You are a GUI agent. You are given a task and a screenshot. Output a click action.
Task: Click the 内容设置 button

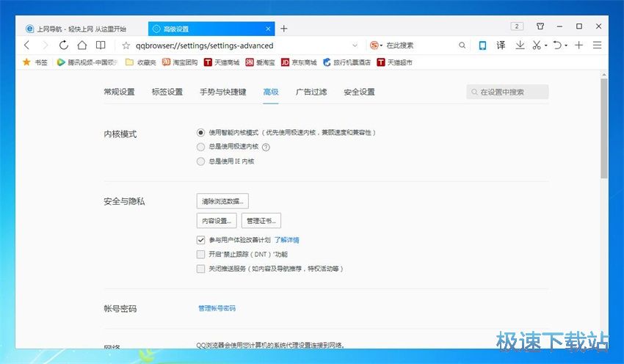(217, 221)
